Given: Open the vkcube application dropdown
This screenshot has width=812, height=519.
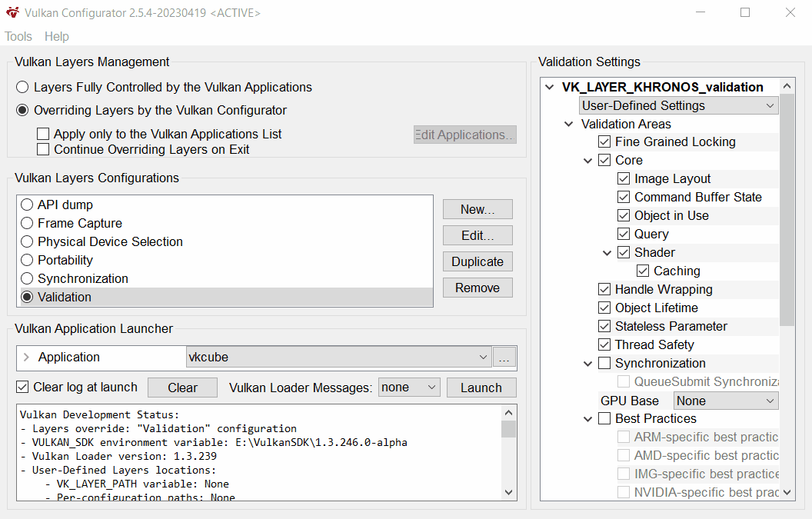Looking at the screenshot, I should click(x=338, y=358).
